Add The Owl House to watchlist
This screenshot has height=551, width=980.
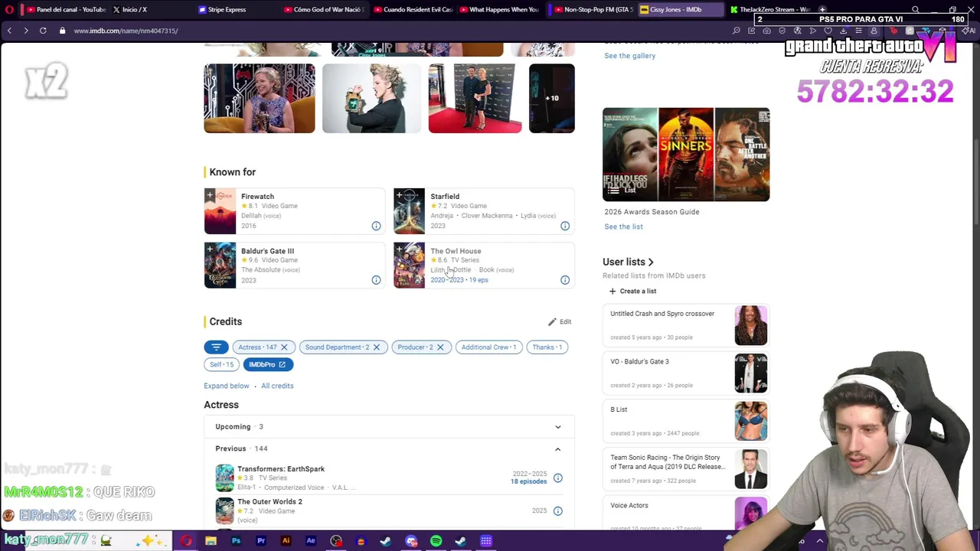click(x=399, y=249)
